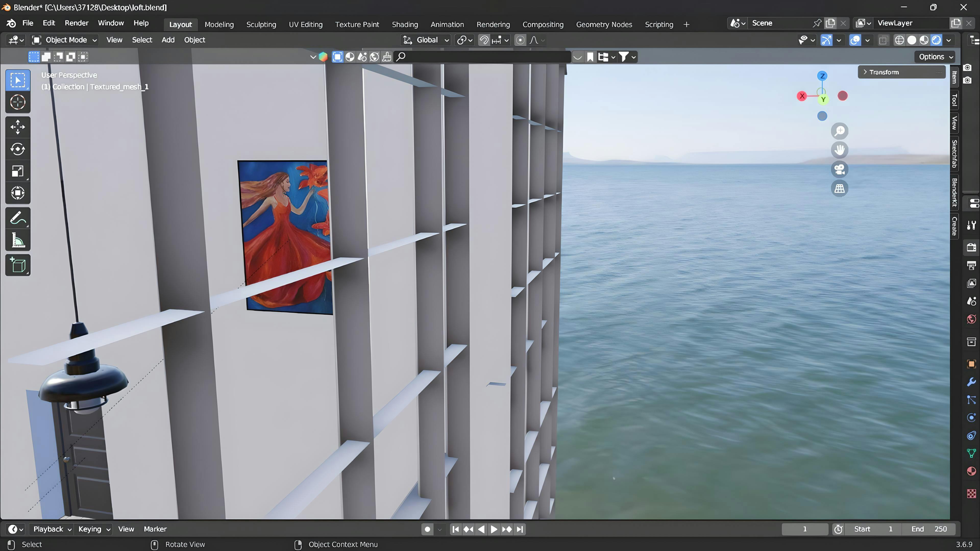
Task: Click the End frame 250 field
Action: [x=929, y=529]
